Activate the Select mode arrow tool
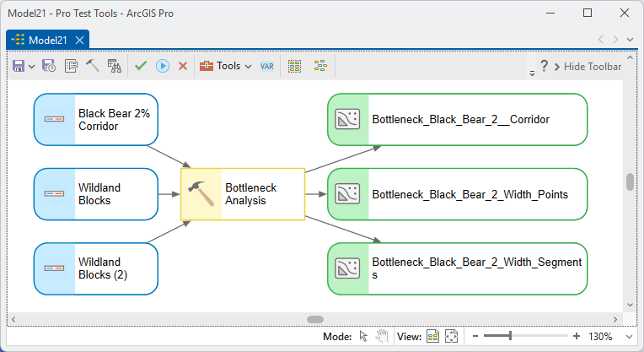The width and height of the screenshot is (644, 352). pos(363,336)
